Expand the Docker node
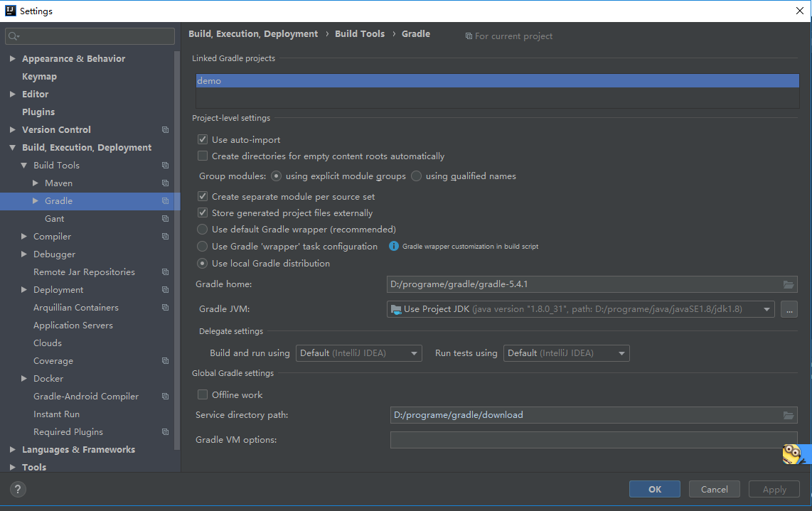This screenshot has width=812, height=511. click(x=24, y=379)
